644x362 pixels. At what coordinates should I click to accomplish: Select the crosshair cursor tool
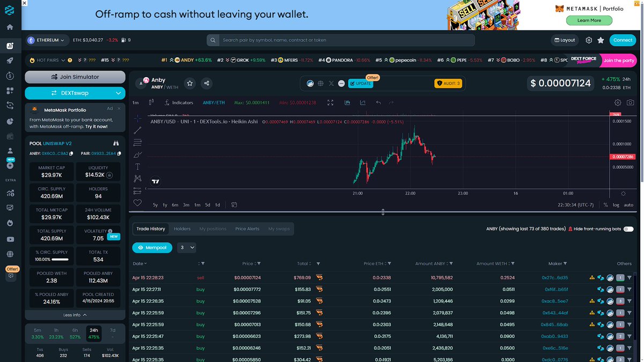coord(137,118)
